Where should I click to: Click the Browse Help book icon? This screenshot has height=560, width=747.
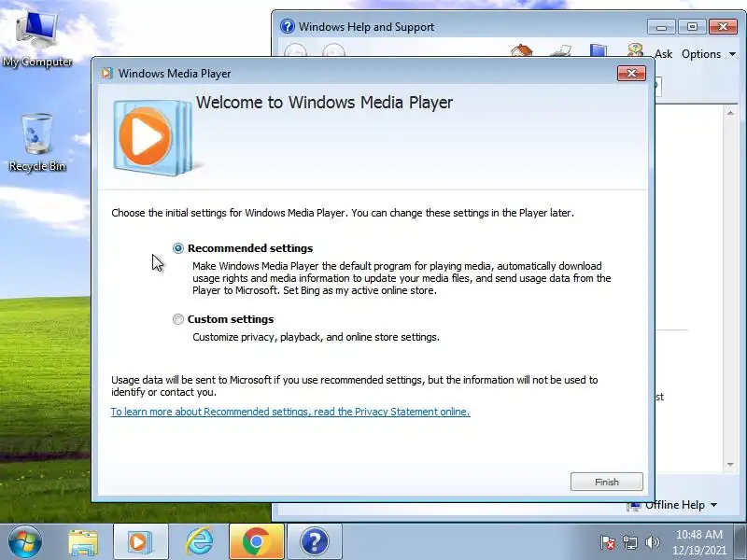(598, 50)
